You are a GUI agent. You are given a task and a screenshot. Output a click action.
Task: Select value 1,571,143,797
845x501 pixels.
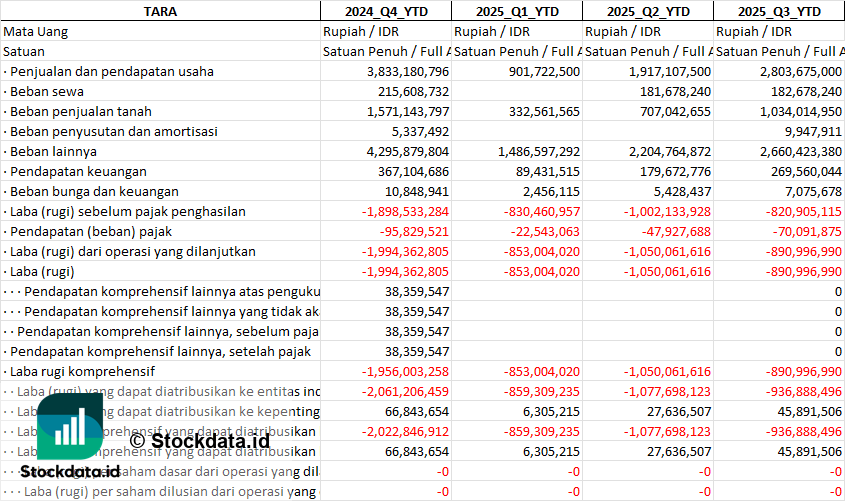click(x=408, y=112)
